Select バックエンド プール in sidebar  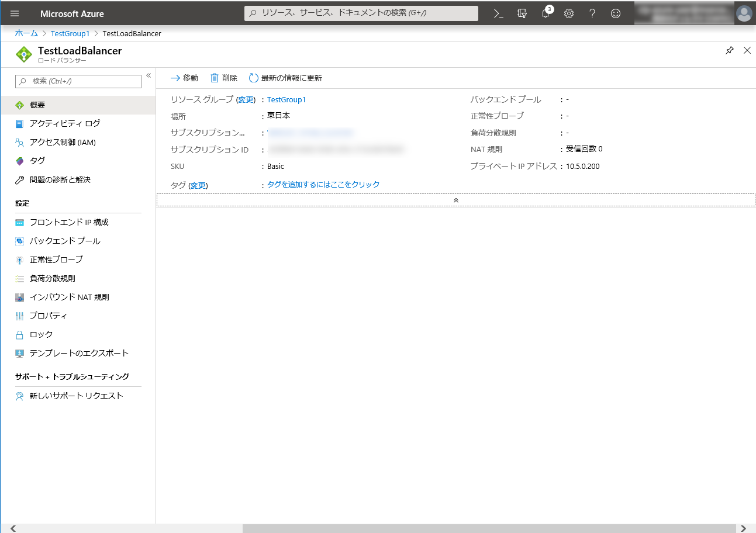pyautogui.click(x=65, y=241)
